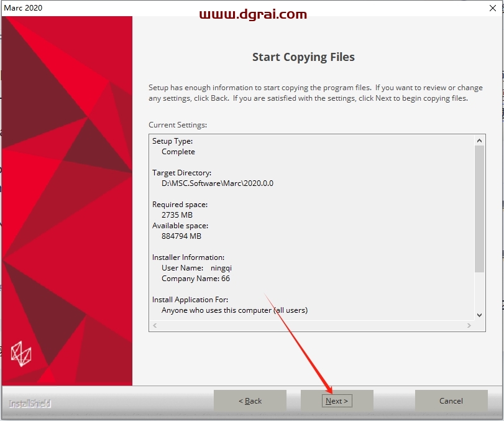
Task: Click the vertical scrollbar thumb in settings
Action: [x=479, y=209]
